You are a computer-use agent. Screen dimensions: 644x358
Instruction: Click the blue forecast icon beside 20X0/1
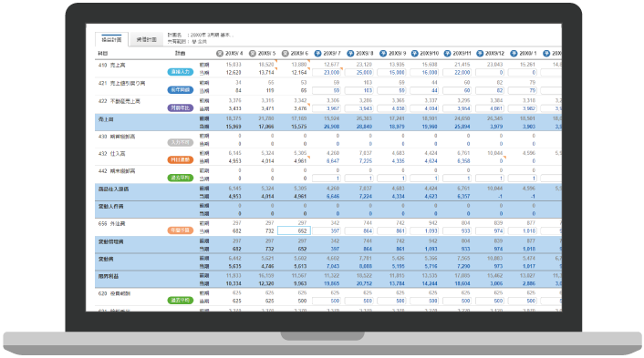click(514, 54)
